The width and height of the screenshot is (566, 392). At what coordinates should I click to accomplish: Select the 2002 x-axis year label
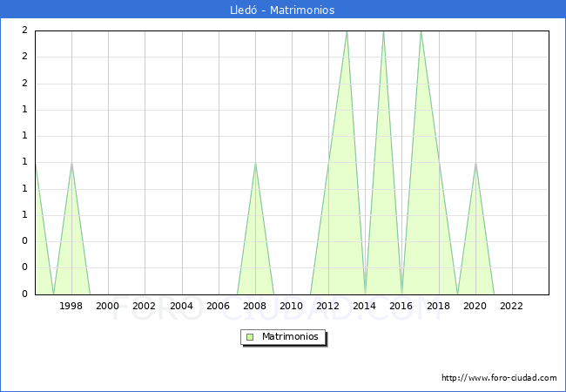click(145, 306)
